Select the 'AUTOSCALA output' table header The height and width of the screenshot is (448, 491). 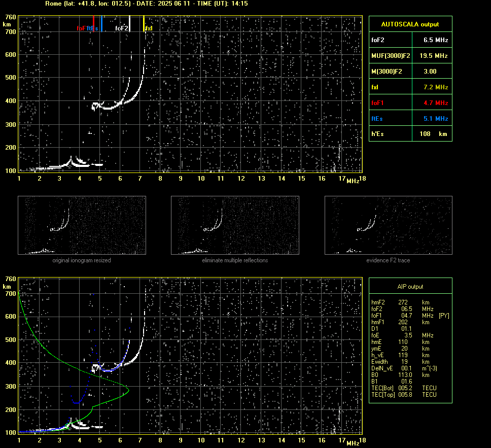[410, 24]
